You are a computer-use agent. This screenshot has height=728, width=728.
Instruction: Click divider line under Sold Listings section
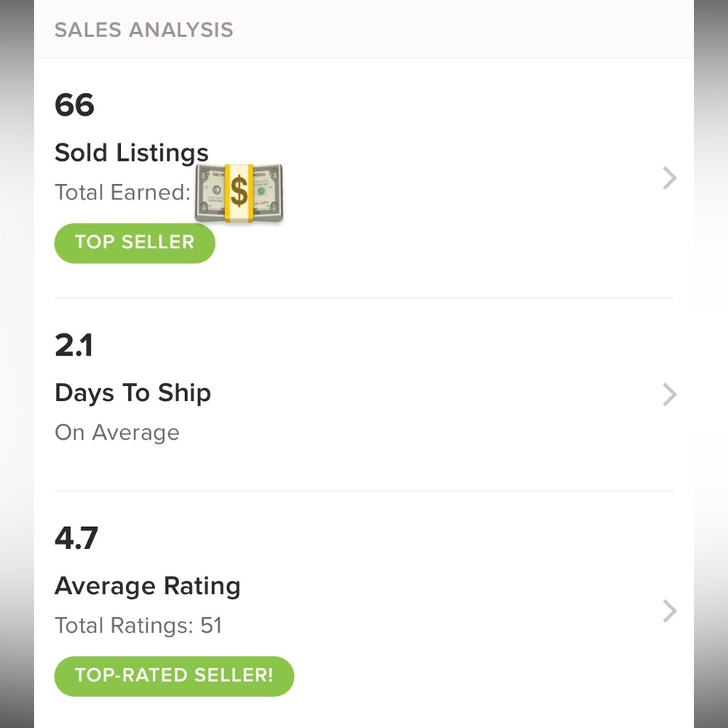tap(364, 298)
